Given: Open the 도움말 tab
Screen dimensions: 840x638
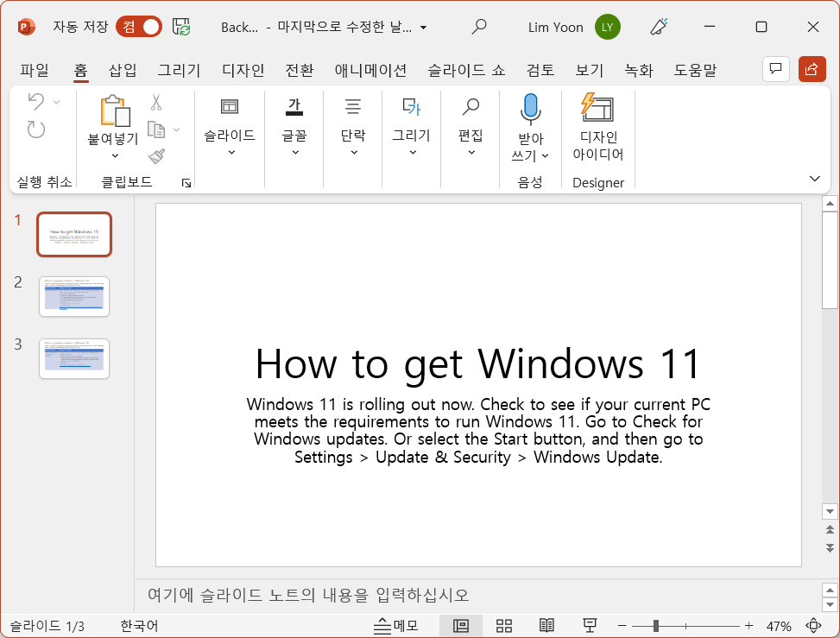Looking at the screenshot, I should click(x=695, y=70).
